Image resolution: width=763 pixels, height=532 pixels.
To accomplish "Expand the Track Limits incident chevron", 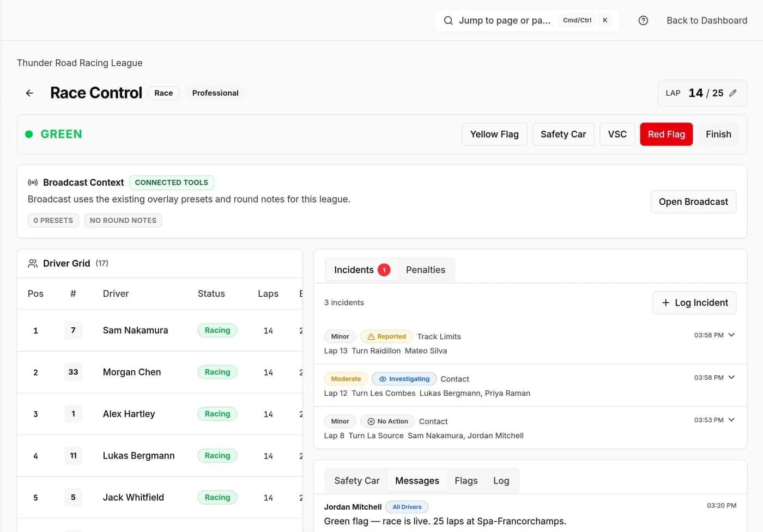I will coord(731,335).
